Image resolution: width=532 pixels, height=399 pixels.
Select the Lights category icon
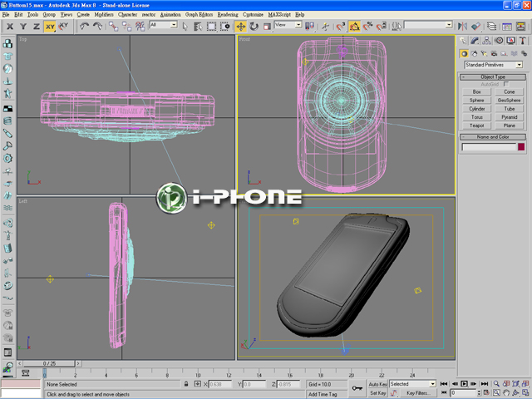[484, 53]
